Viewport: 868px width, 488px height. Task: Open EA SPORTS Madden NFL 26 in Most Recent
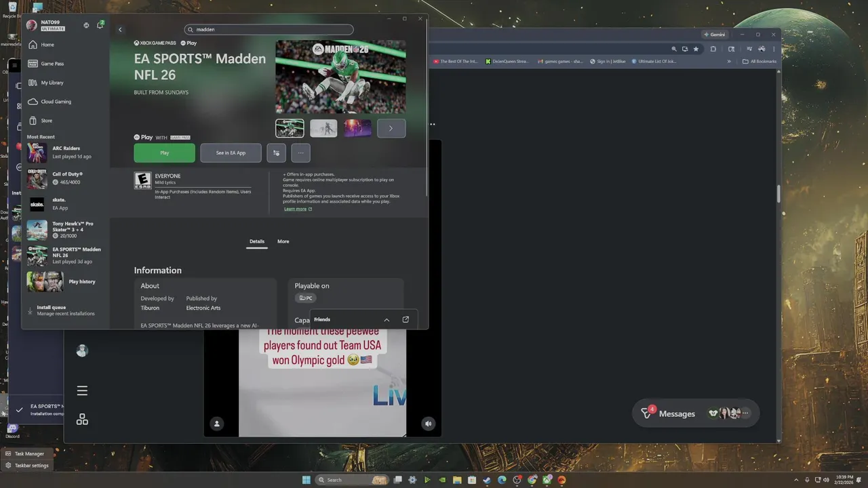(x=66, y=256)
